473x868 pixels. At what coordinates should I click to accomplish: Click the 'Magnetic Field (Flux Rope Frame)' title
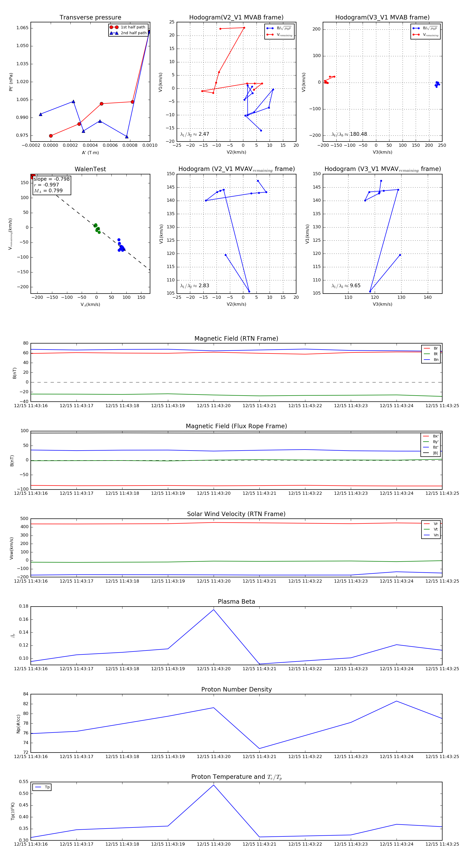tap(236, 426)
